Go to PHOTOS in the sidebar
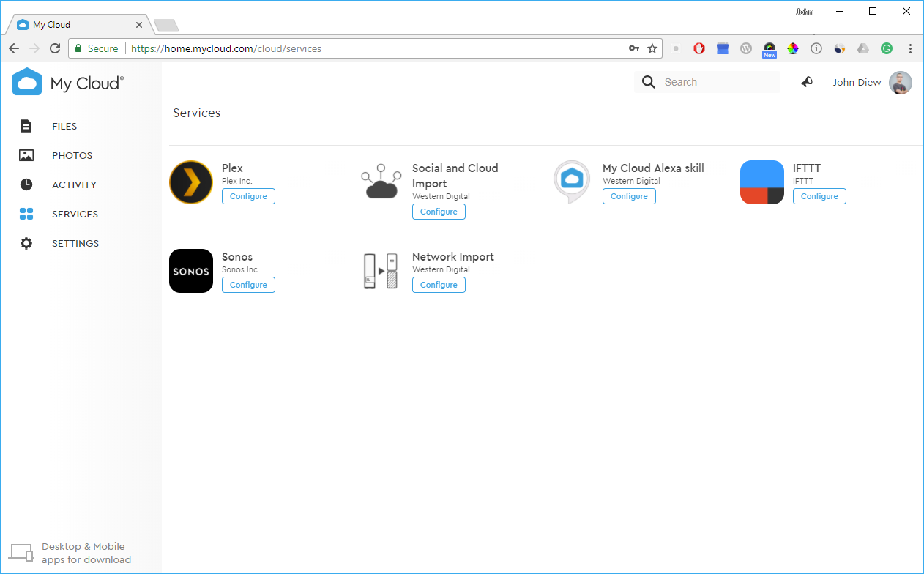924x574 pixels. 72,155
